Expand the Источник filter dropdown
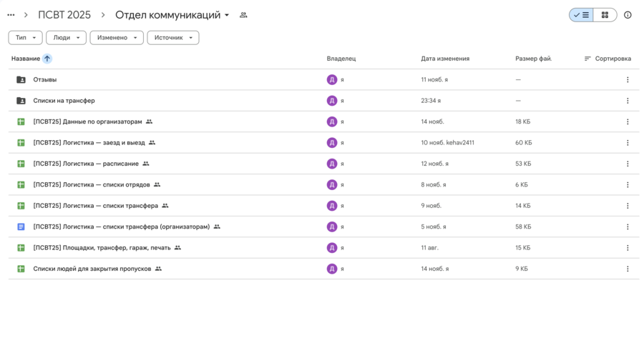 (173, 38)
